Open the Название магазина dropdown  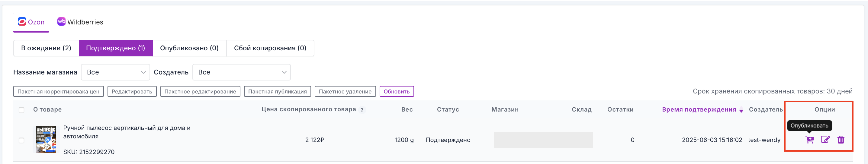pyautogui.click(x=115, y=72)
